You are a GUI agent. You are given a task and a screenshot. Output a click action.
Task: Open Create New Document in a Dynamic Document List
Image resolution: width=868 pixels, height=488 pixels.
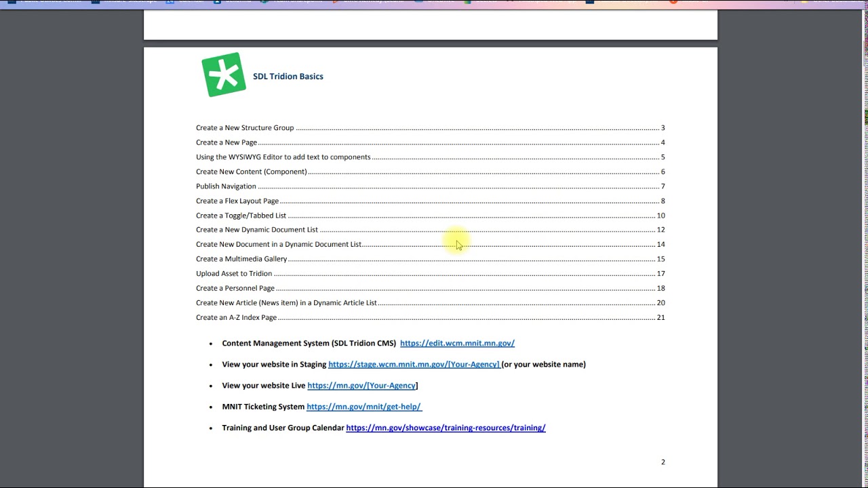point(430,244)
